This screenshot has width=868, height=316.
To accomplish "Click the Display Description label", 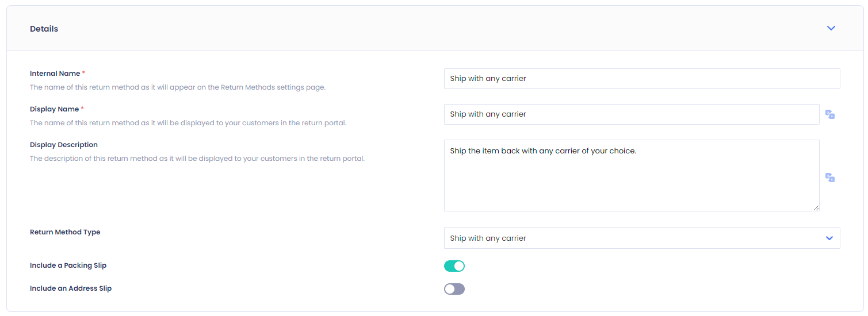I will tap(64, 145).
